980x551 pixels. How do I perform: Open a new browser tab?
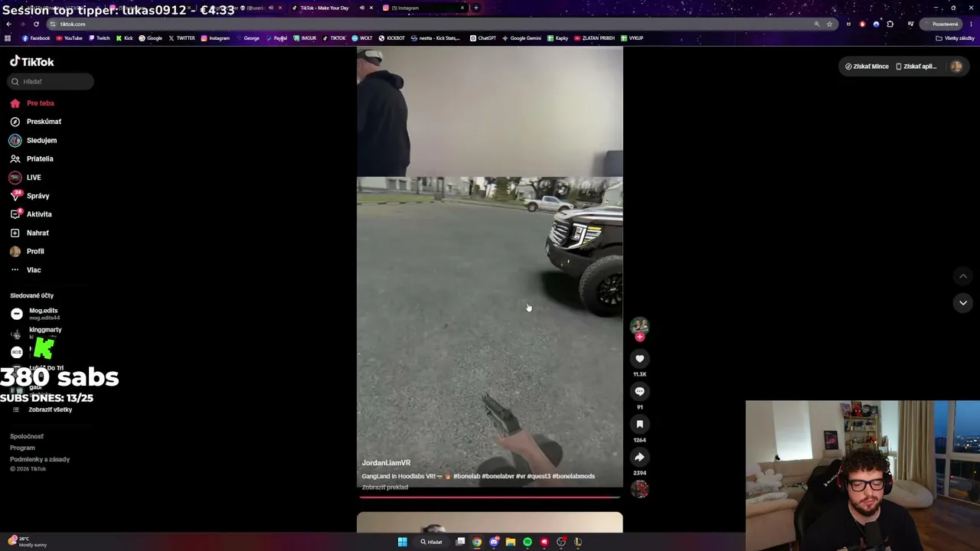(476, 8)
